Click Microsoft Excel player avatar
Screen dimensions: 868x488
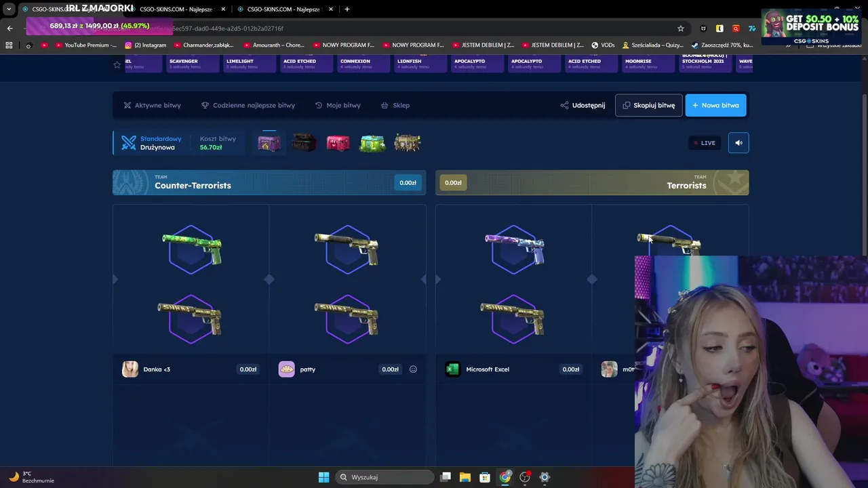coord(452,369)
